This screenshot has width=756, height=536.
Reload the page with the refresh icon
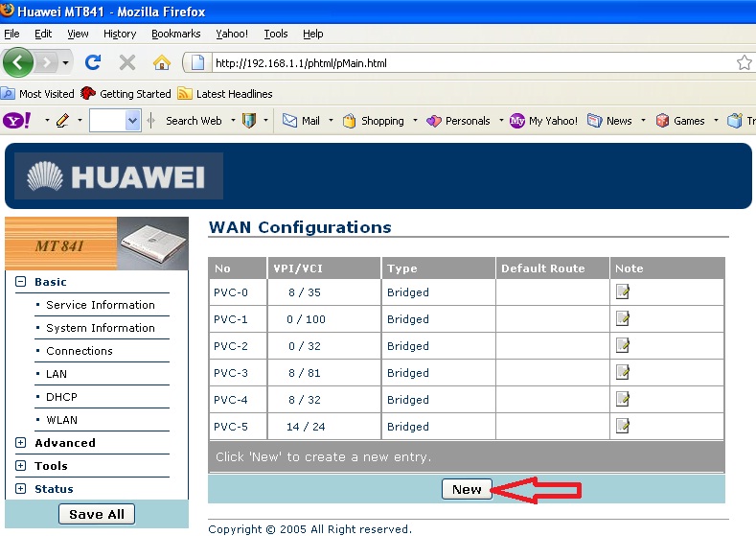[93, 62]
